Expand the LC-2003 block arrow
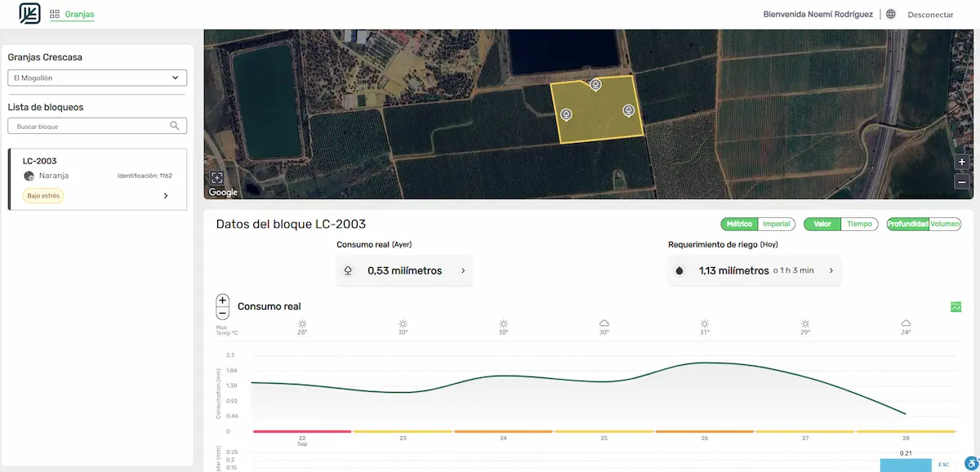This screenshot has height=472, width=980. [166, 196]
